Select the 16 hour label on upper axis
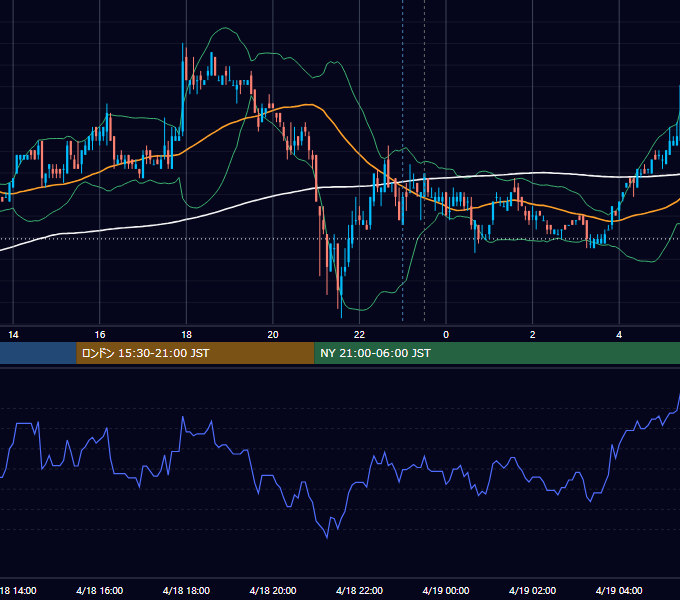 pos(100,335)
